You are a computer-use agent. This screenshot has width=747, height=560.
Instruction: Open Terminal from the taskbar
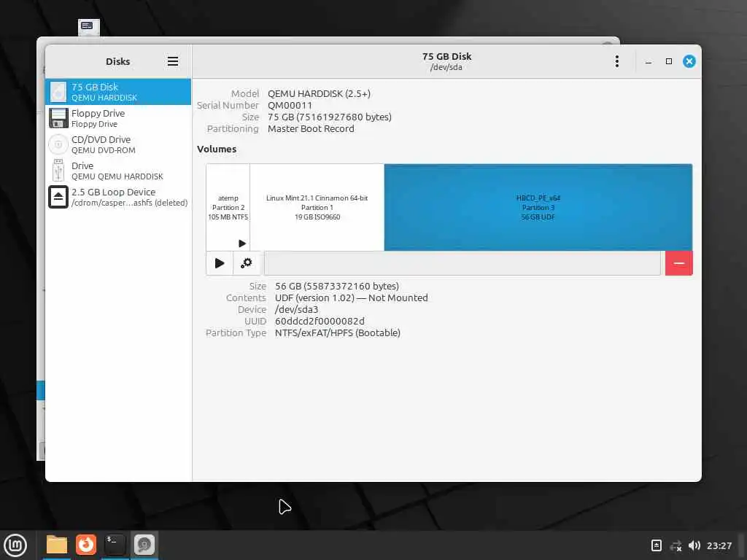pos(115,545)
